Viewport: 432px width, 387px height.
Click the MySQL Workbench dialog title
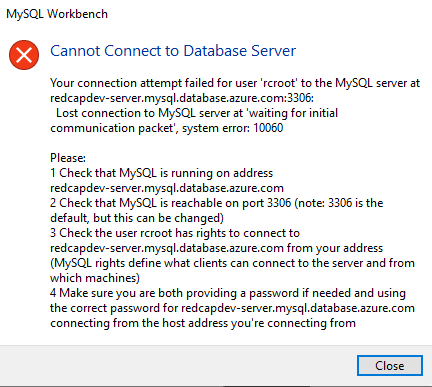point(57,14)
